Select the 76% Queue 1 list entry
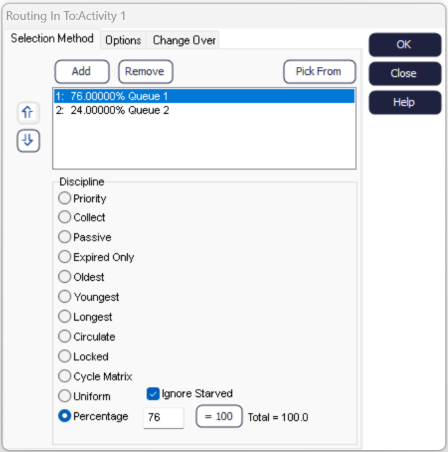 click(204, 96)
